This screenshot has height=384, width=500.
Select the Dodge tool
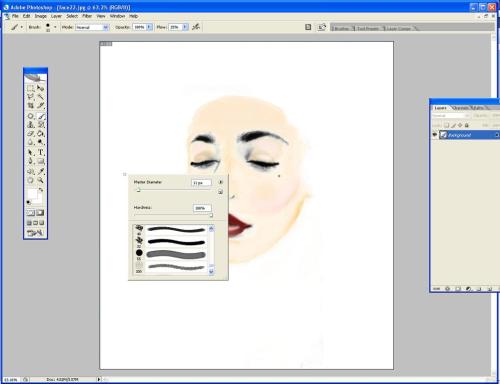(40, 142)
